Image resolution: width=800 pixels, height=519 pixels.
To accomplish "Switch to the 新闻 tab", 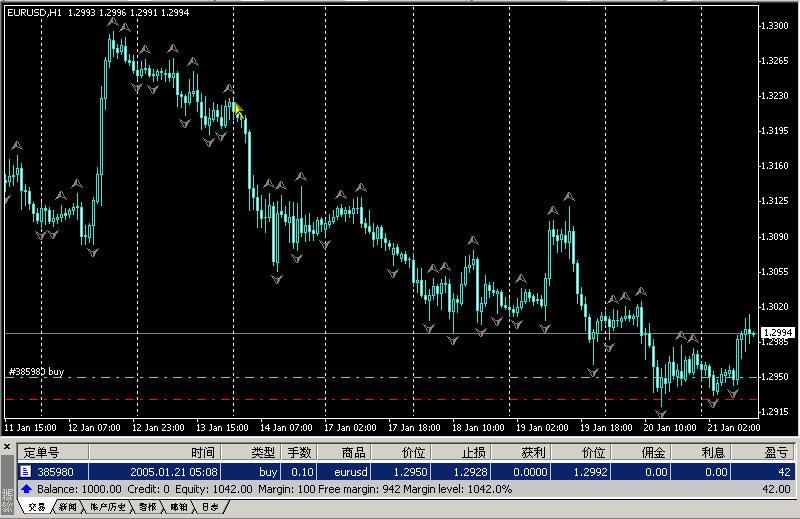I will (67, 508).
